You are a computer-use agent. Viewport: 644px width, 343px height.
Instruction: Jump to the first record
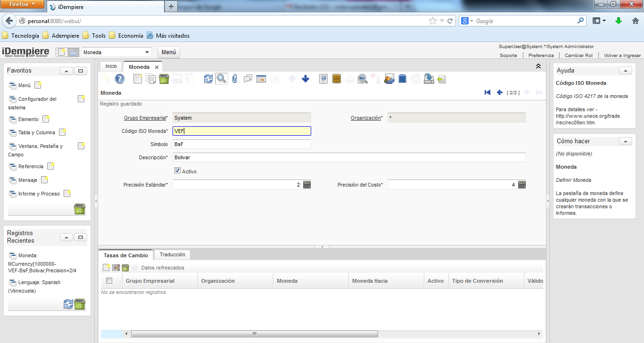coord(487,93)
